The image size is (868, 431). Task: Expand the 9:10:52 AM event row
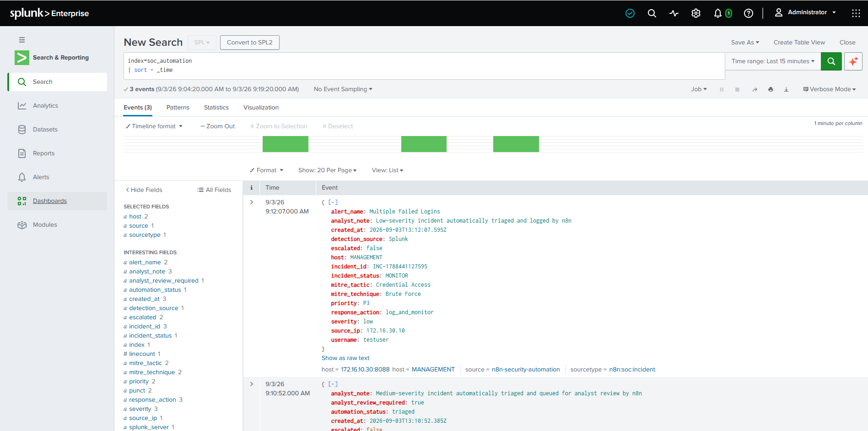point(251,384)
